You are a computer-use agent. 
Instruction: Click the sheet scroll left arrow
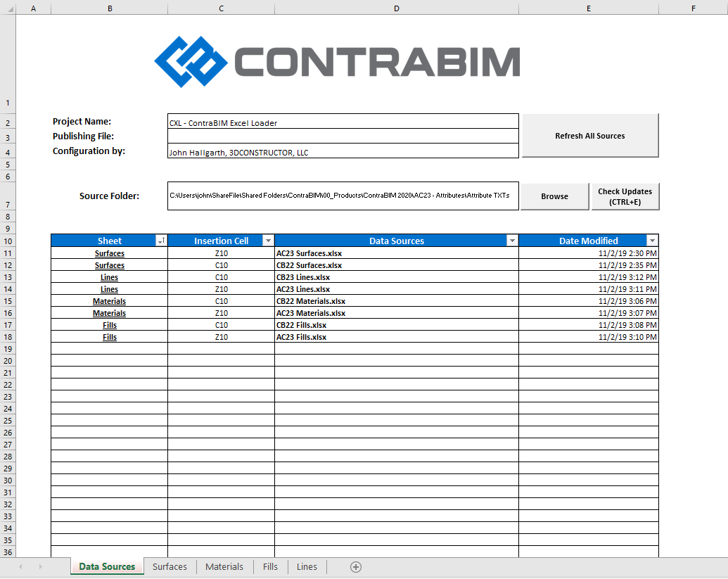click(x=20, y=567)
